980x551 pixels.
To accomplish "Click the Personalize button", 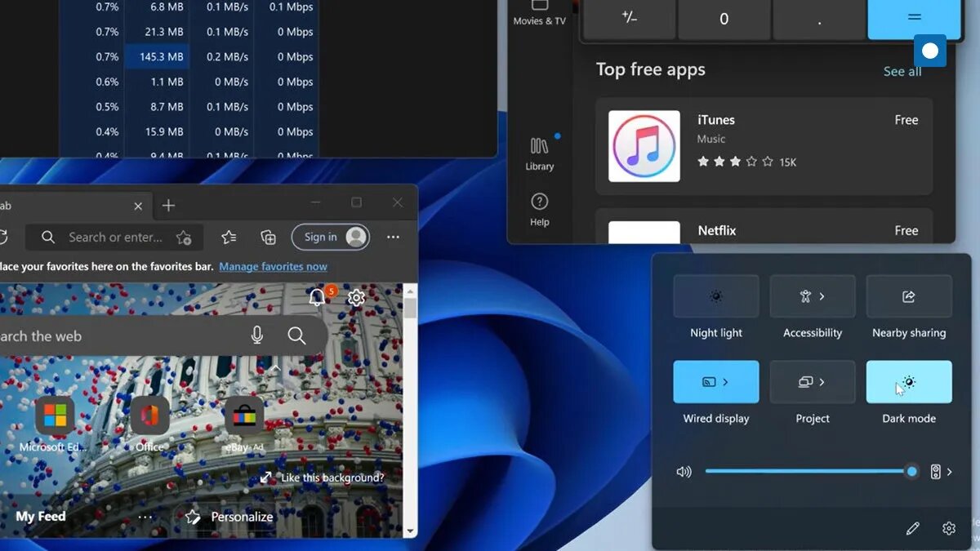I will [229, 517].
